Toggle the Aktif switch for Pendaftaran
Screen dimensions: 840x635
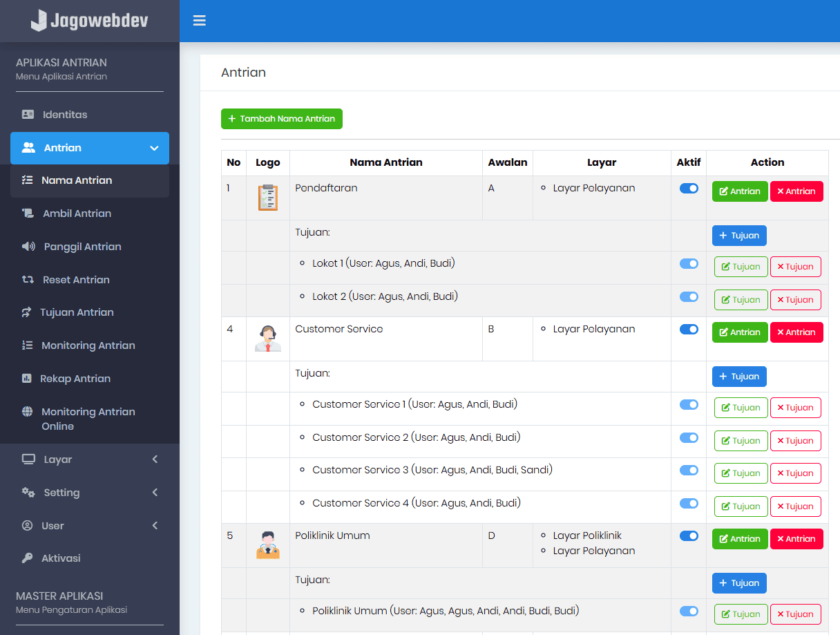click(x=689, y=189)
